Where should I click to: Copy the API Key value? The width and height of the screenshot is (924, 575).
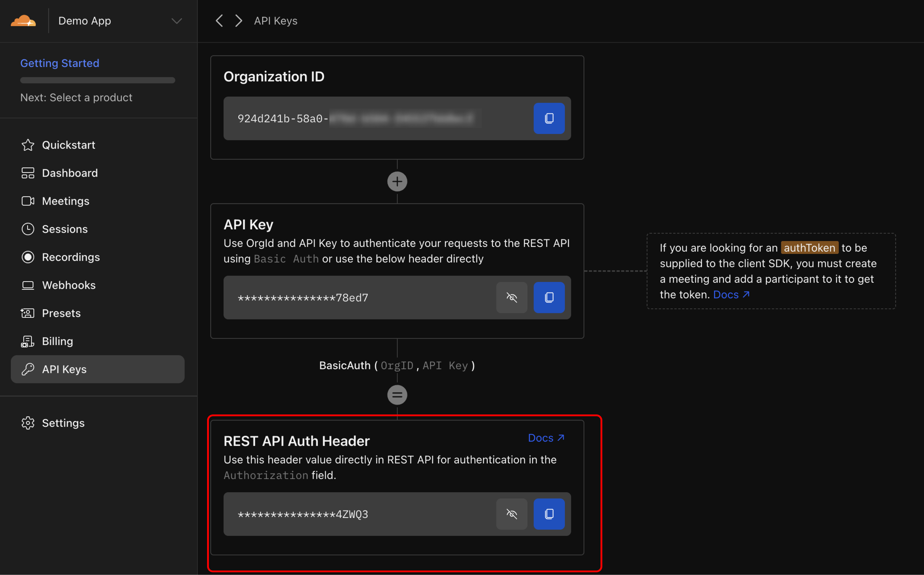click(549, 298)
